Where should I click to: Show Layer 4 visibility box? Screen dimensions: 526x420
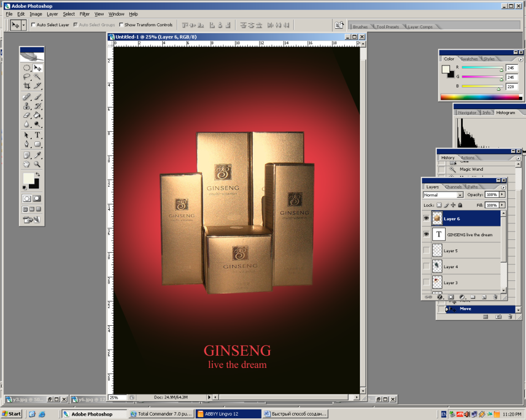coord(426,267)
